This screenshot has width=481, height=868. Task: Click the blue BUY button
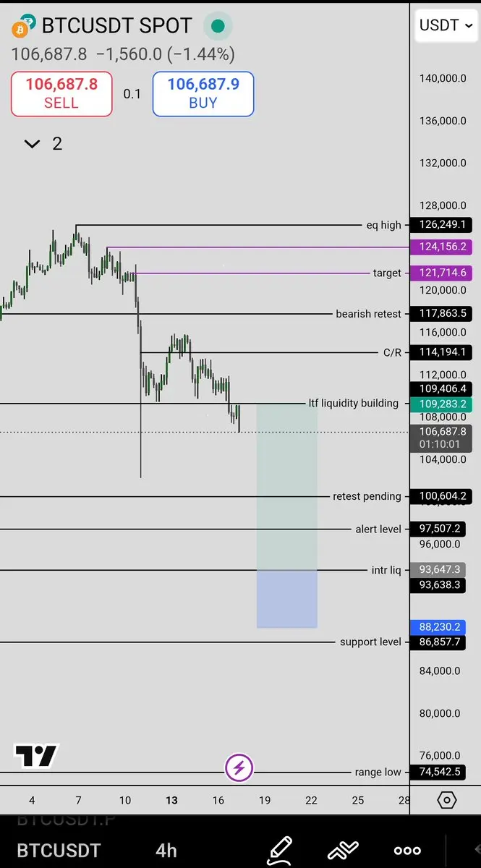[203, 93]
